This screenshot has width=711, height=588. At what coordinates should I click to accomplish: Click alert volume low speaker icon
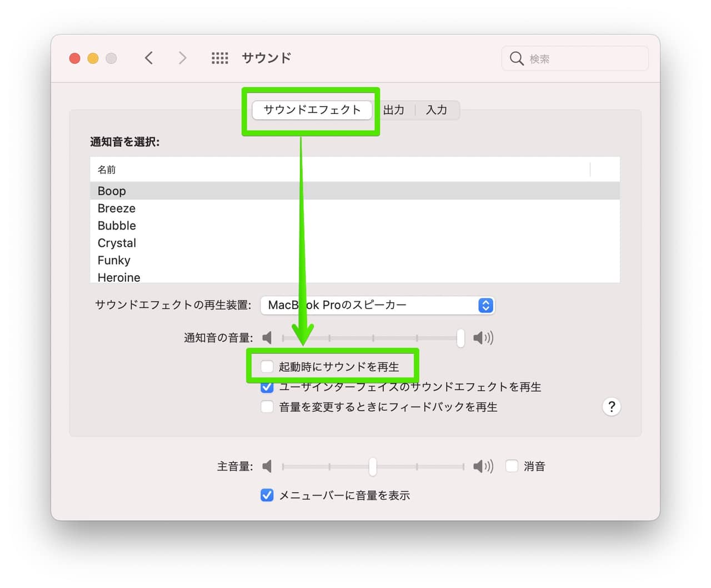click(267, 338)
